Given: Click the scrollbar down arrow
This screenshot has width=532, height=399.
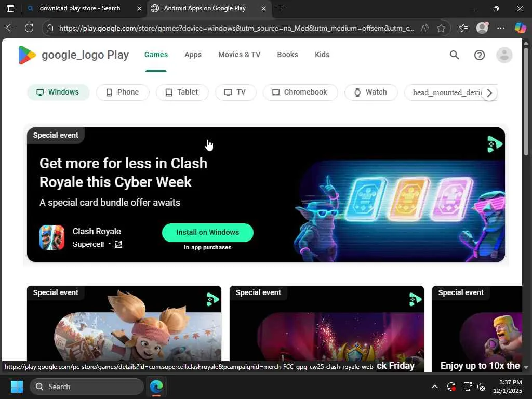Looking at the screenshot, I should pos(526,367).
